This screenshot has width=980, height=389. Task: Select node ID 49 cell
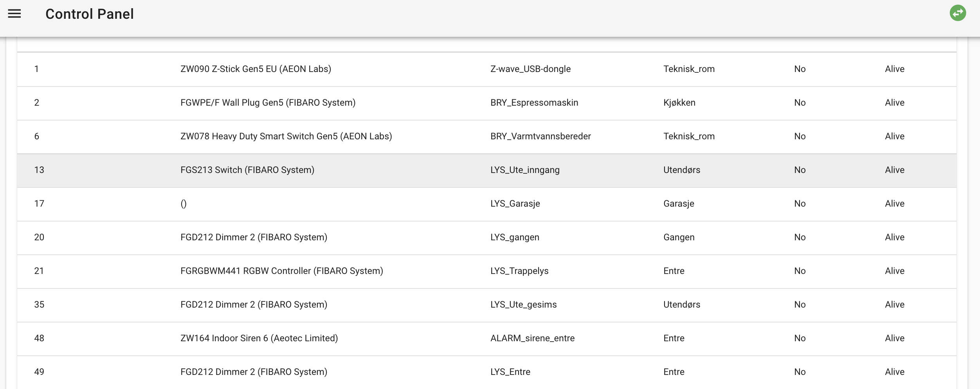pyautogui.click(x=39, y=372)
